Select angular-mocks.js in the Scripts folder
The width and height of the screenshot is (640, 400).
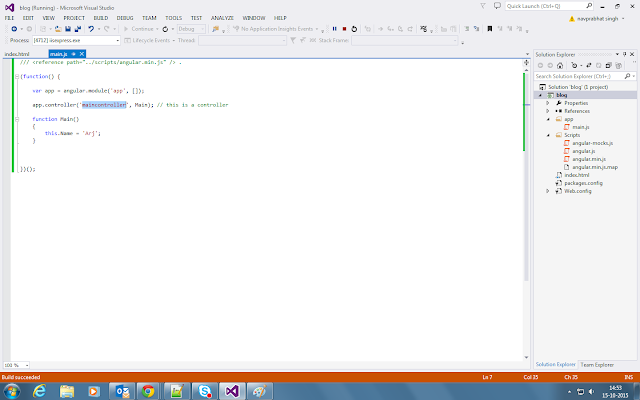[x=592, y=143]
